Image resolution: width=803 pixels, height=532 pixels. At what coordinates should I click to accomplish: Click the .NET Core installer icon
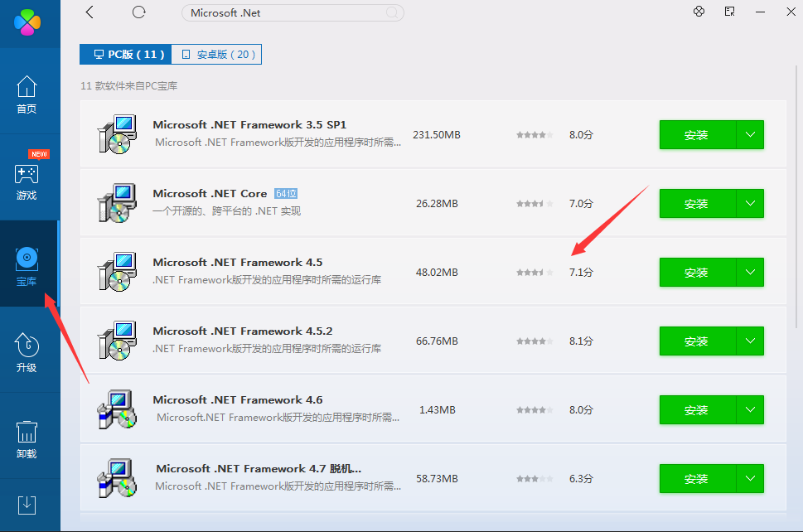coord(118,203)
